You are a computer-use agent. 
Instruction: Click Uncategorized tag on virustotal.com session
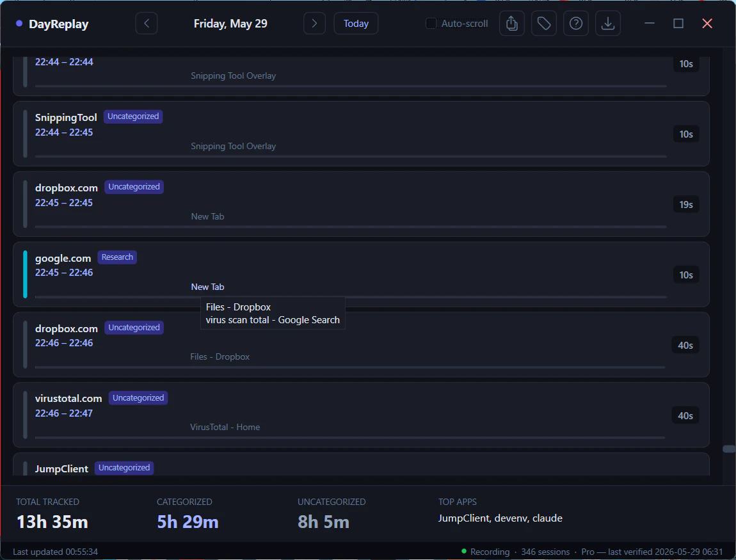(138, 398)
